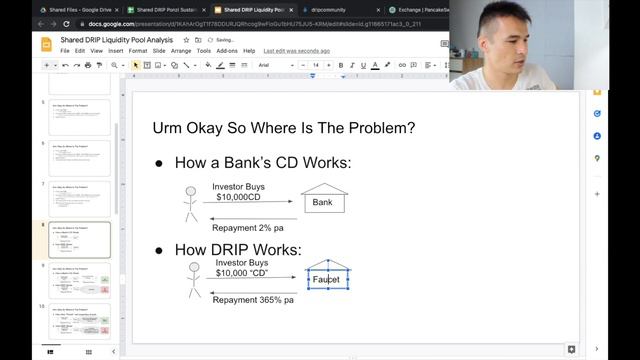The height and width of the screenshot is (360, 640).
Task: Click the font size field showing 14
Action: [x=316, y=65]
